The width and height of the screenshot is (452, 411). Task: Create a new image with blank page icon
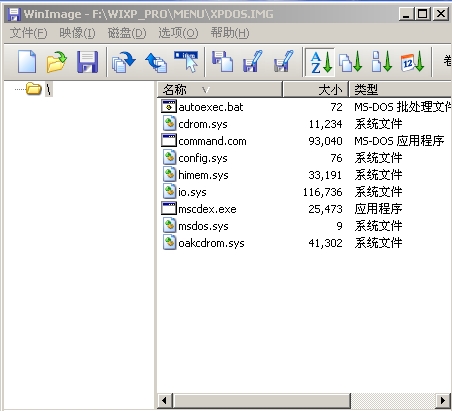point(27,61)
